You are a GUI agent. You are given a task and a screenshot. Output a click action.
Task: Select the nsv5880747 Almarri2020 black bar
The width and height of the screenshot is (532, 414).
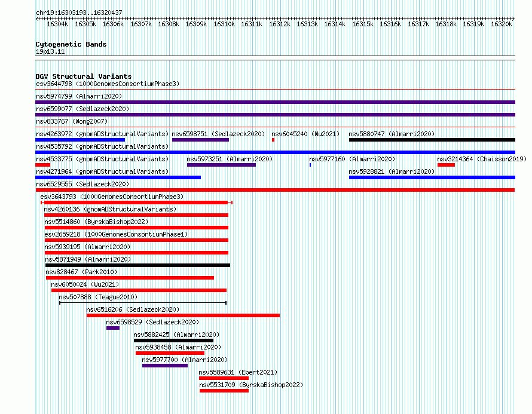[432, 140]
